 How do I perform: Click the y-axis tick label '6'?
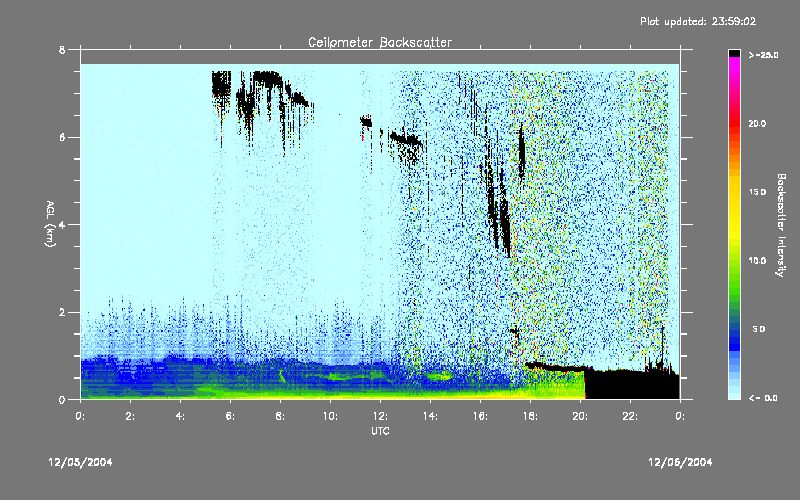pos(62,137)
